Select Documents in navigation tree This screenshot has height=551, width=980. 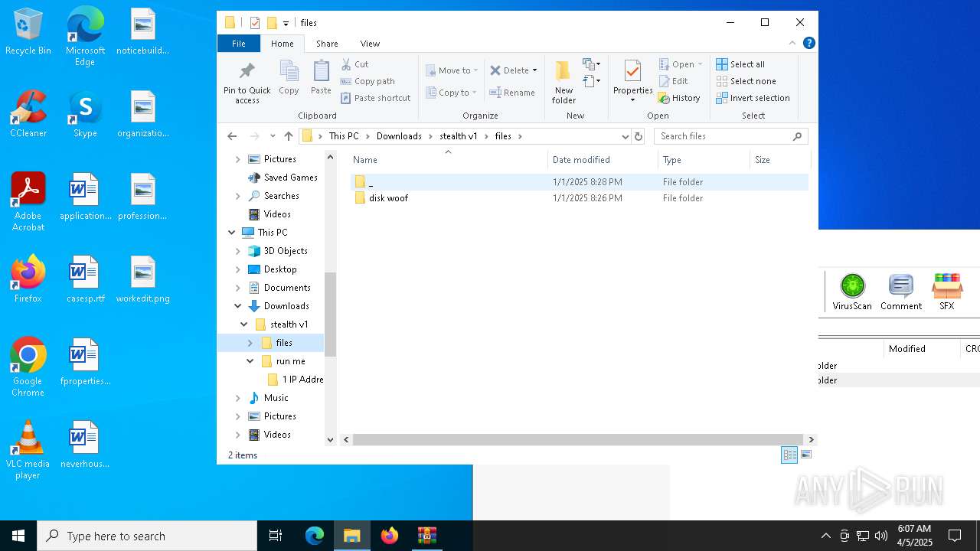coord(287,288)
